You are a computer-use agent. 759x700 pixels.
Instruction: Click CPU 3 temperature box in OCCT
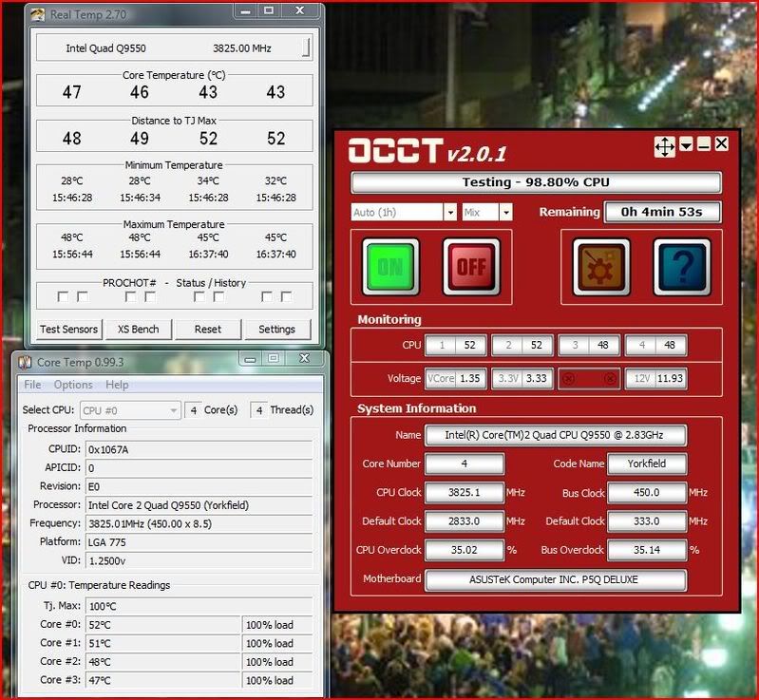click(x=589, y=345)
